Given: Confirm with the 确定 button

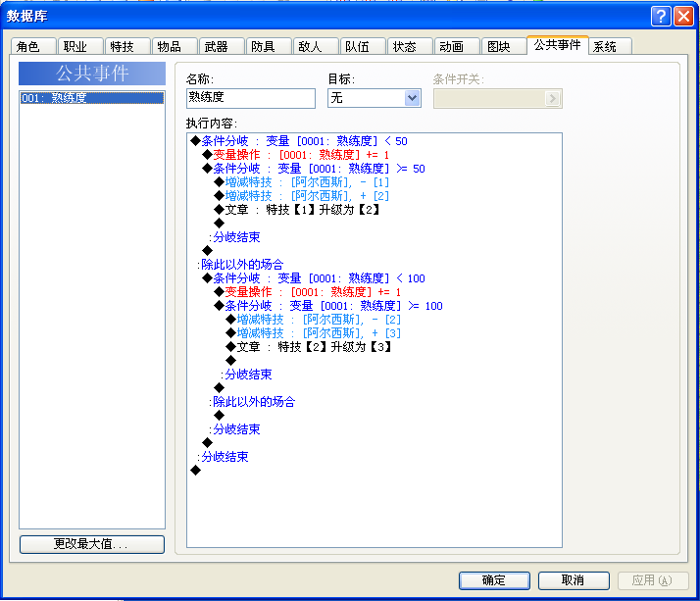Looking at the screenshot, I should (494, 580).
